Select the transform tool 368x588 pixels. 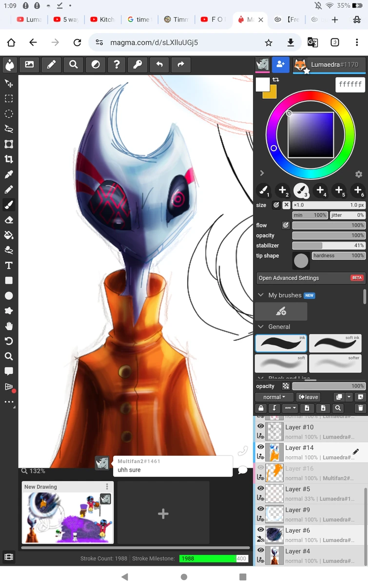(x=9, y=144)
